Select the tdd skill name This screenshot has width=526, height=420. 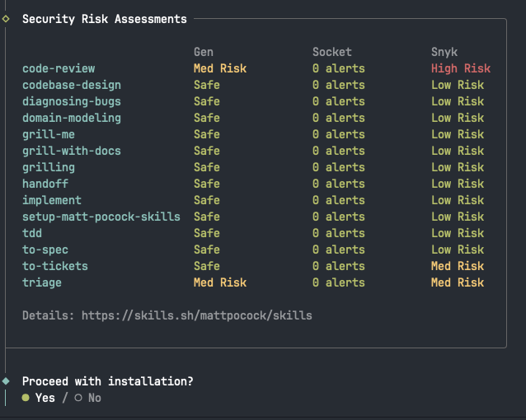32,233
